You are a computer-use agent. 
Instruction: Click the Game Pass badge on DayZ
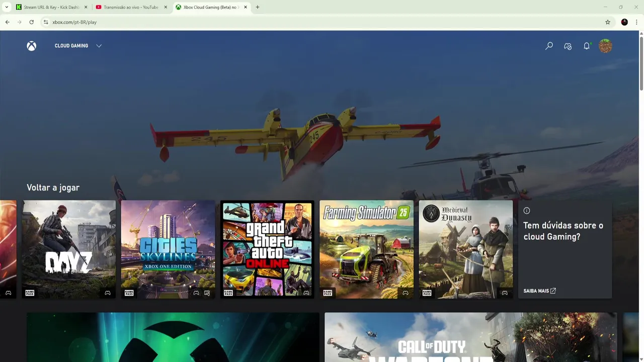tap(30, 293)
